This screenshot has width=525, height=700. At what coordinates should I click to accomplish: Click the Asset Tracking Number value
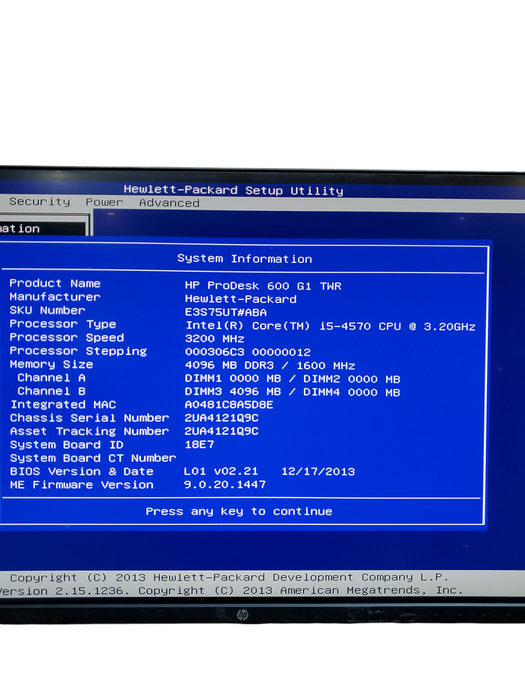pyautogui.click(x=221, y=431)
